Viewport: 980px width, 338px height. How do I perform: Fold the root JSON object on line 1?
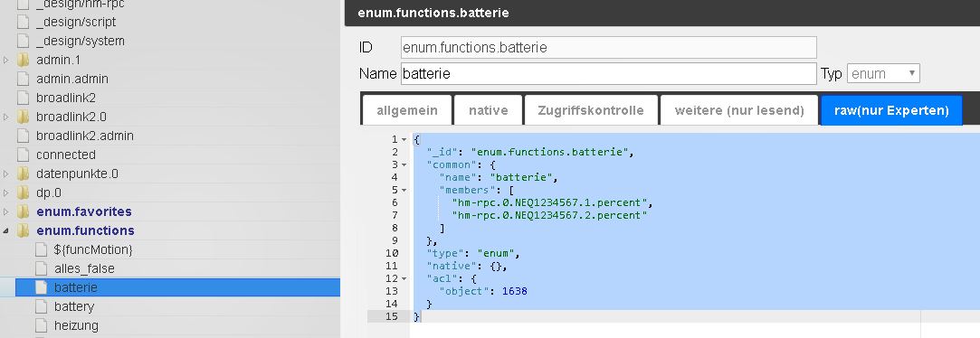pyautogui.click(x=404, y=139)
